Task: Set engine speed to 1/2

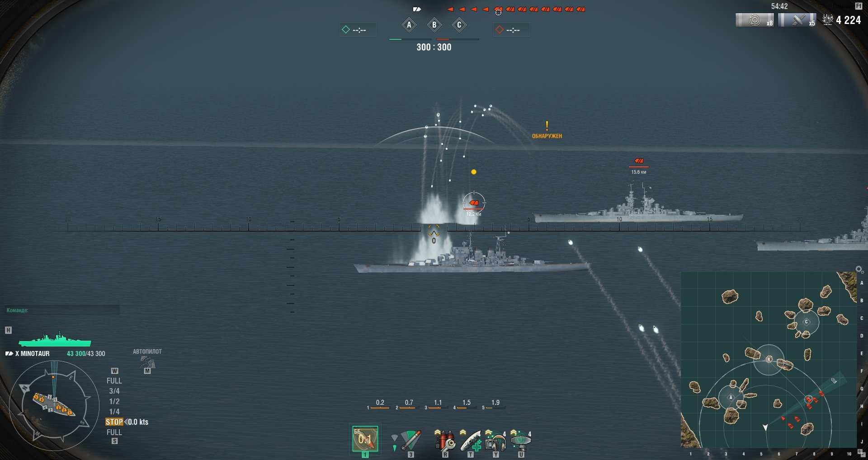Action: (114, 401)
